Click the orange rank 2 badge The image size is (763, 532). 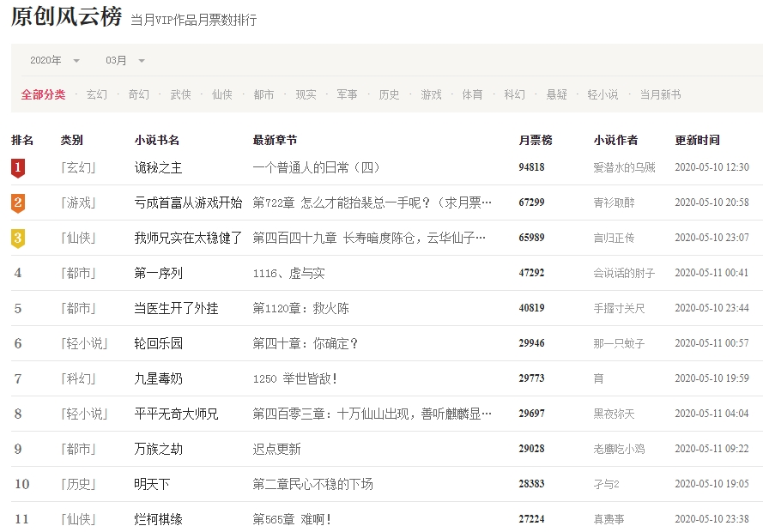click(18, 203)
